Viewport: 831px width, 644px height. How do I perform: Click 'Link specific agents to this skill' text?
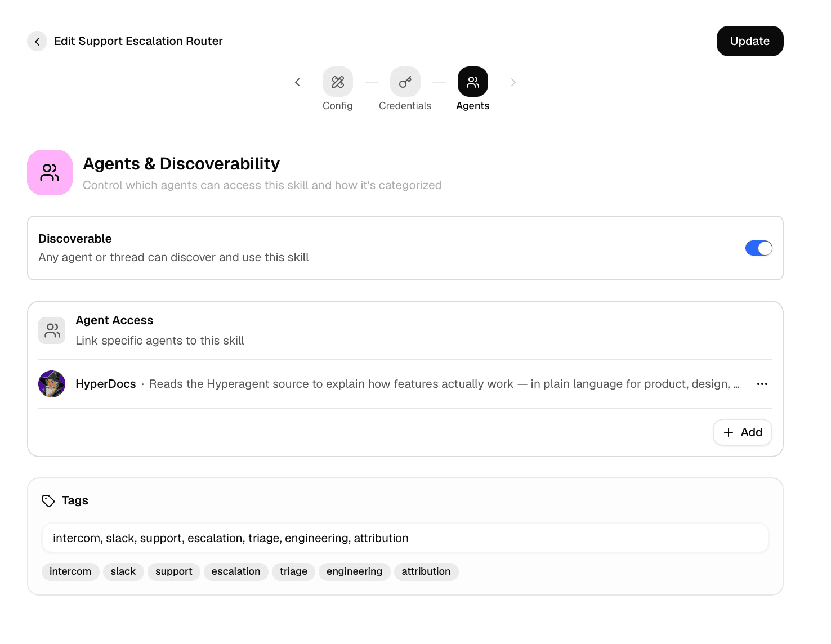(x=160, y=341)
